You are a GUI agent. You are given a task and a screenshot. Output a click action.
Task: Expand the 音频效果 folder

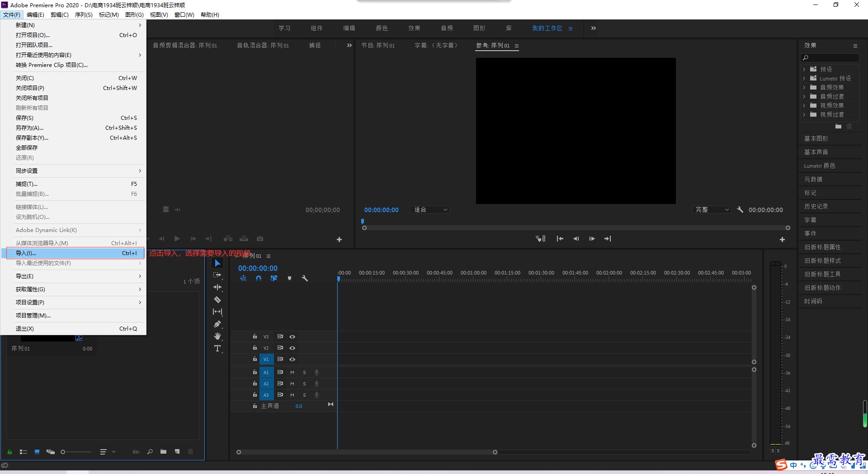[x=804, y=87]
